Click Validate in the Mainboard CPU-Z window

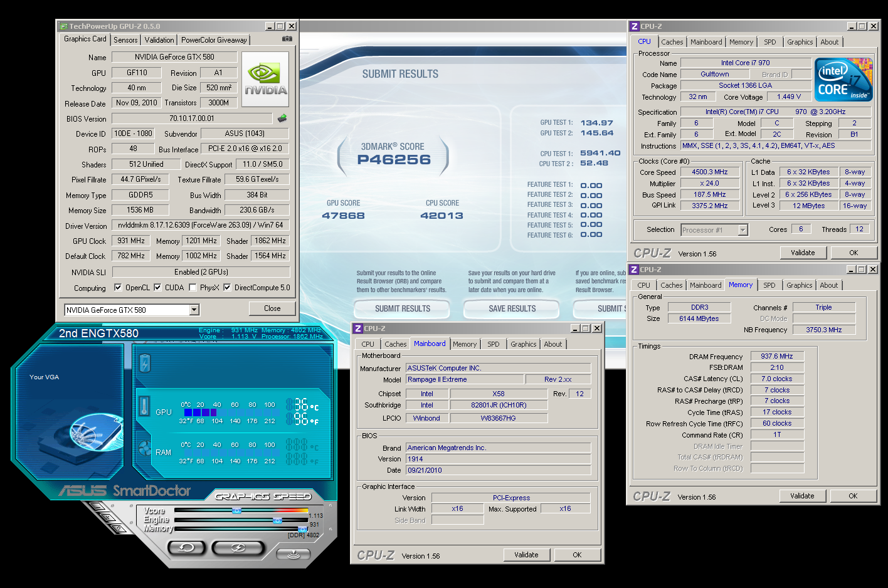coord(526,555)
